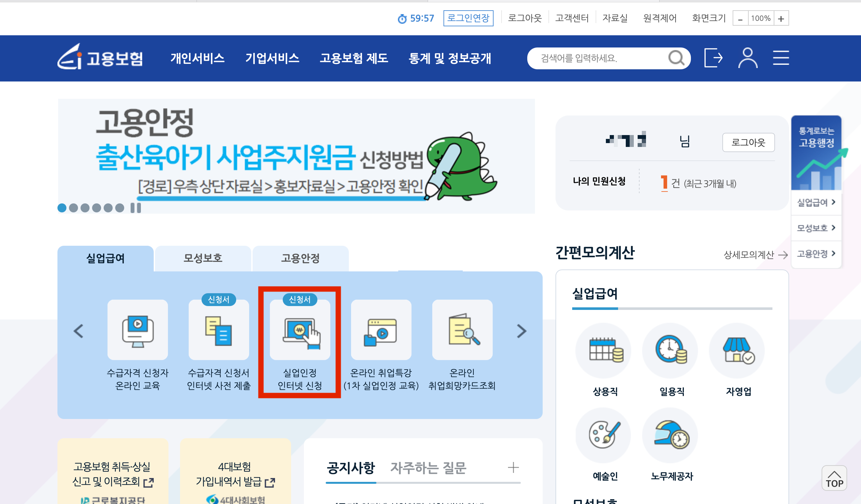Open the 기업서비스 menu
Screen dimensions: 861x504
click(x=272, y=58)
